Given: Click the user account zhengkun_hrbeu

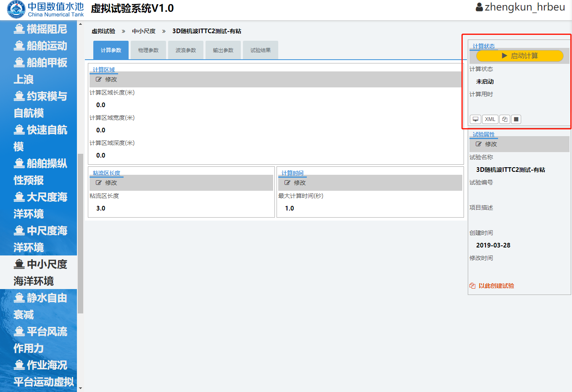Looking at the screenshot, I should [520, 7].
